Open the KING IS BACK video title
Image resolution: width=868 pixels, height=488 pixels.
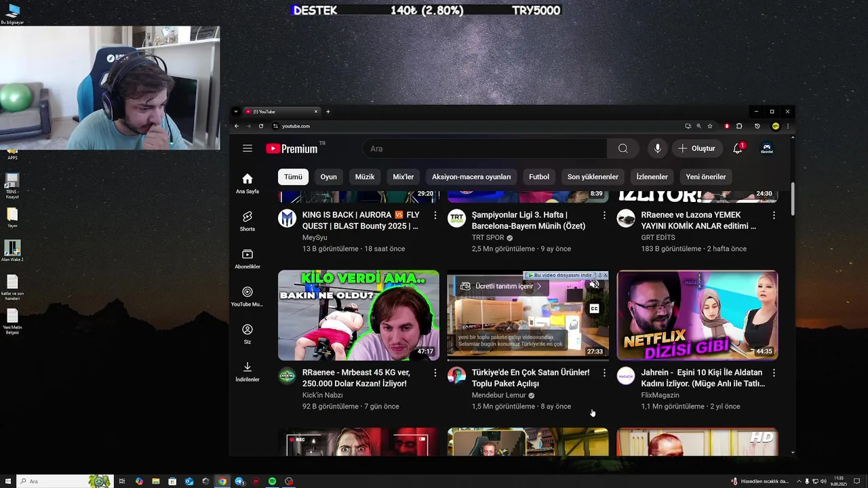(361, 220)
